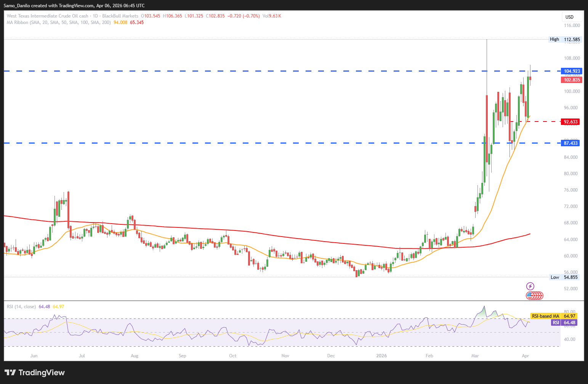Screen dimensions: 588x384
Task: Click the High 112.585 price label
Action: pos(565,39)
